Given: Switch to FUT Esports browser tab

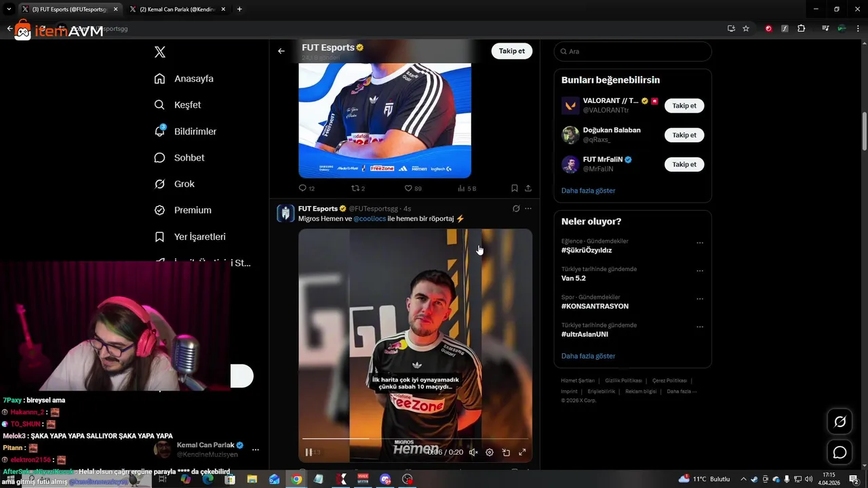Looking at the screenshot, I should click(69, 9).
